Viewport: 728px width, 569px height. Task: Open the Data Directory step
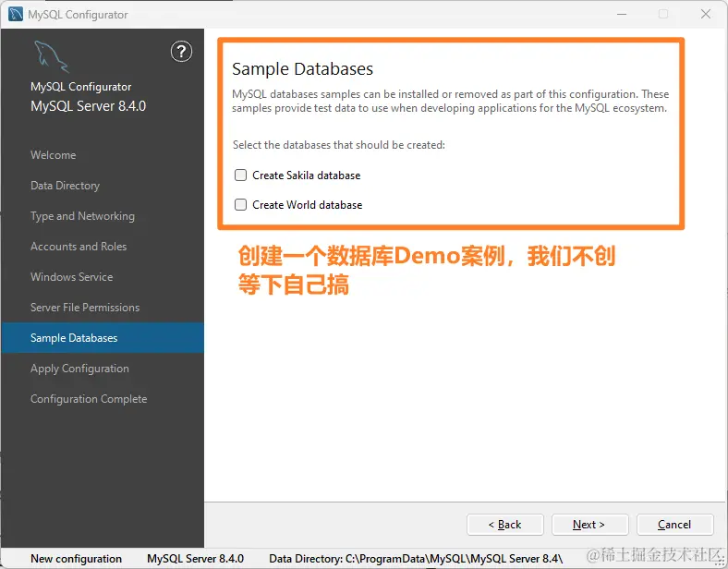[65, 186]
